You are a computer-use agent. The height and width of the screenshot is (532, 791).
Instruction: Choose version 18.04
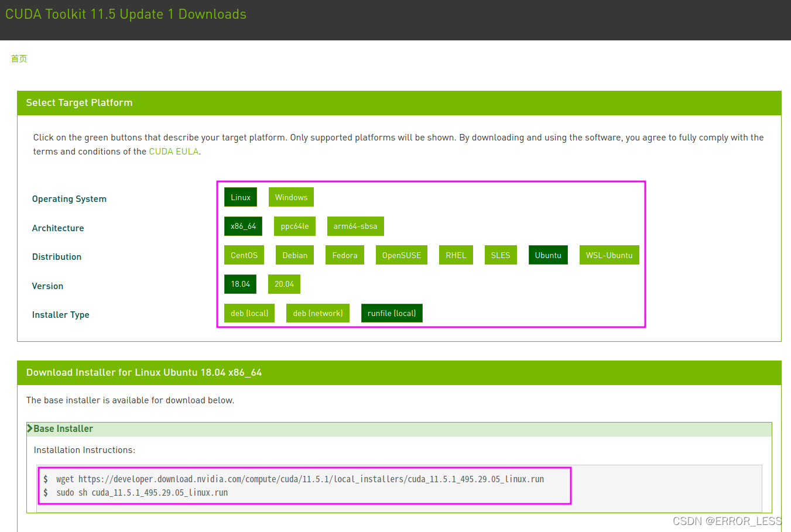coord(240,284)
